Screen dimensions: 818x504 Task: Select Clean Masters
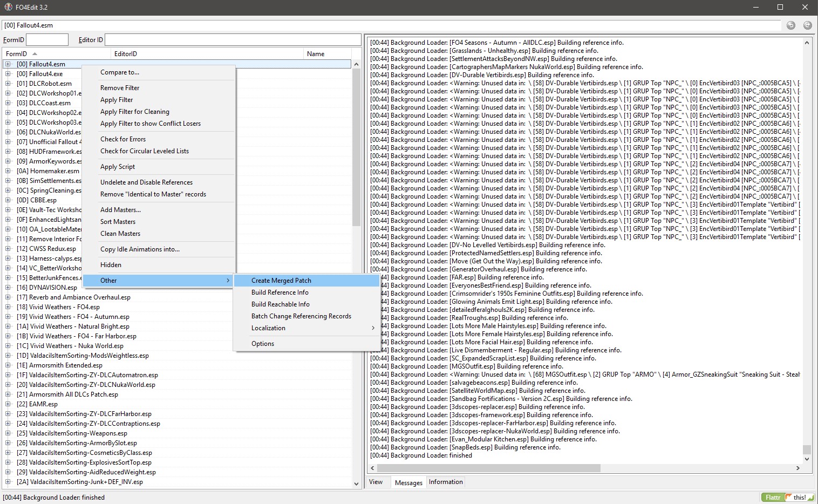[159, 234]
